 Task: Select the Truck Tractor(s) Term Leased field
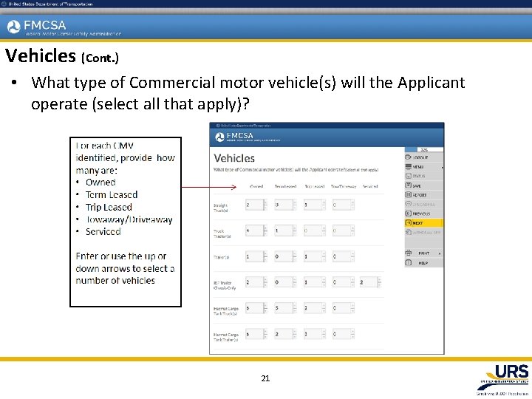tap(285, 231)
